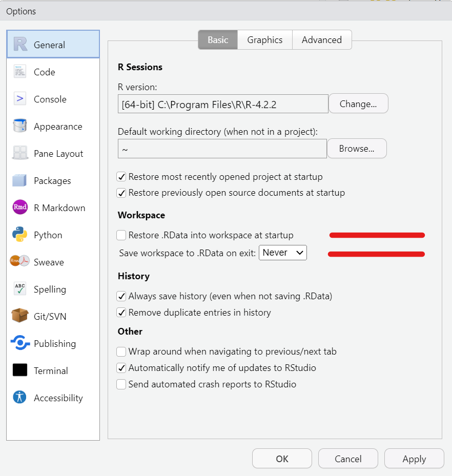Select the Python settings icon
The height and width of the screenshot is (476, 452).
tap(20, 235)
